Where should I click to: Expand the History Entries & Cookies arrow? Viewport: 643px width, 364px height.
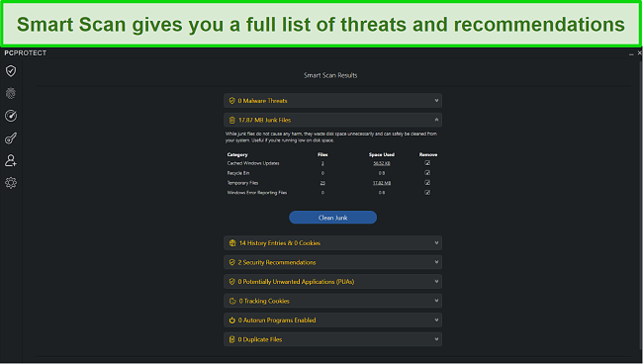(x=436, y=243)
